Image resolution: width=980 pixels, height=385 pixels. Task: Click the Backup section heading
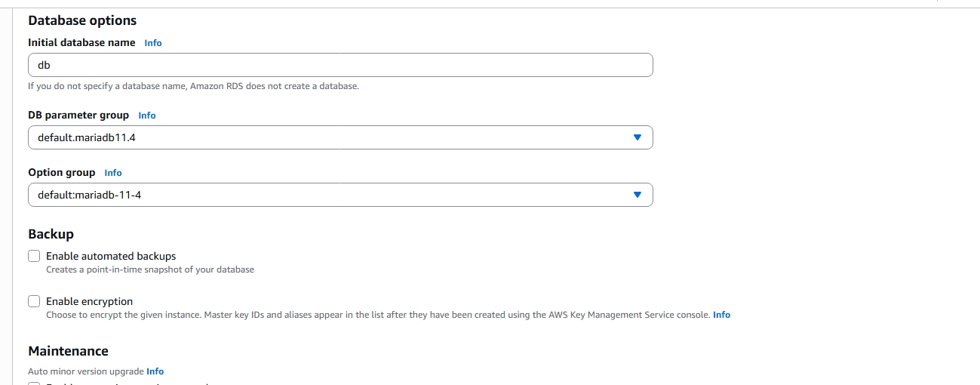point(51,234)
